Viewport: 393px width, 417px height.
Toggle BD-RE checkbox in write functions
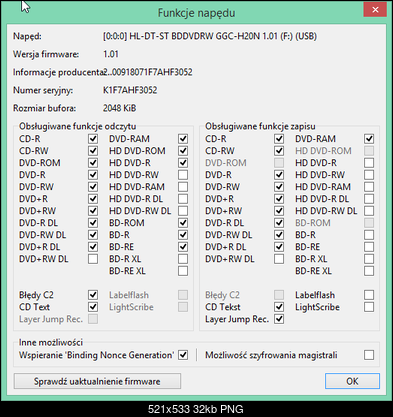(x=369, y=247)
